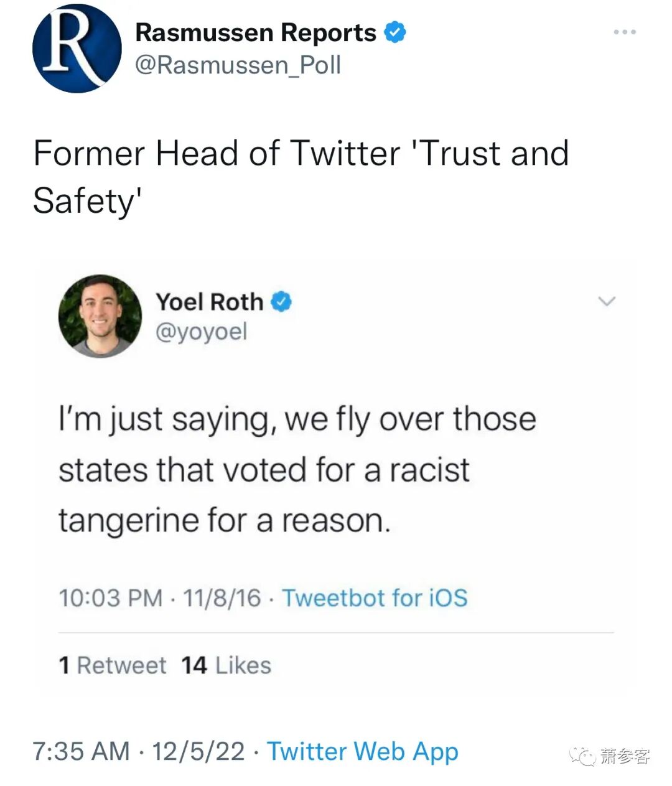Open Yoel Roth's display name link
Screen dimensions: 672x786
(210, 302)
